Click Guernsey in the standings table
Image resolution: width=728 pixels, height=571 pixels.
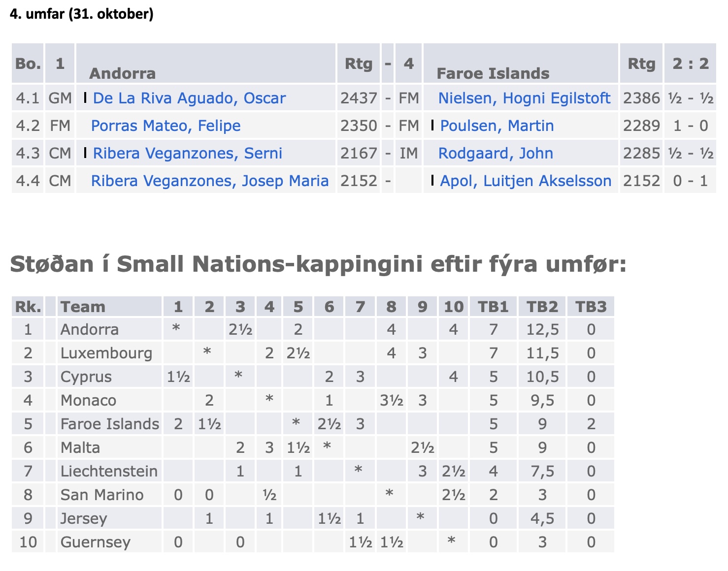click(95, 542)
